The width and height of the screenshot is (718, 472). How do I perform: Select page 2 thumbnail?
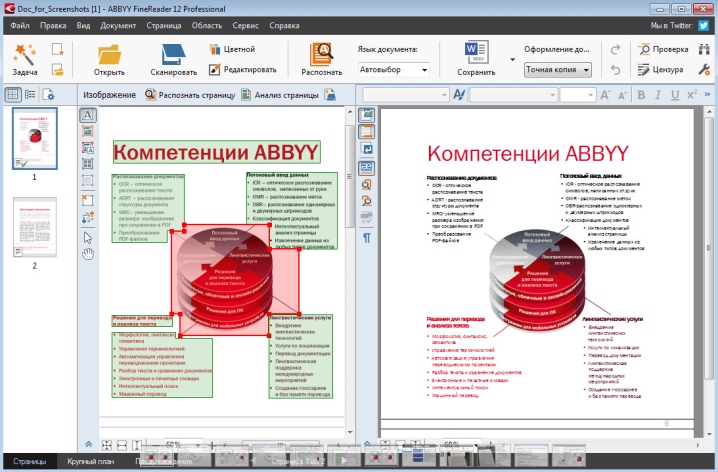pyautogui.click(x=35, y=228)
